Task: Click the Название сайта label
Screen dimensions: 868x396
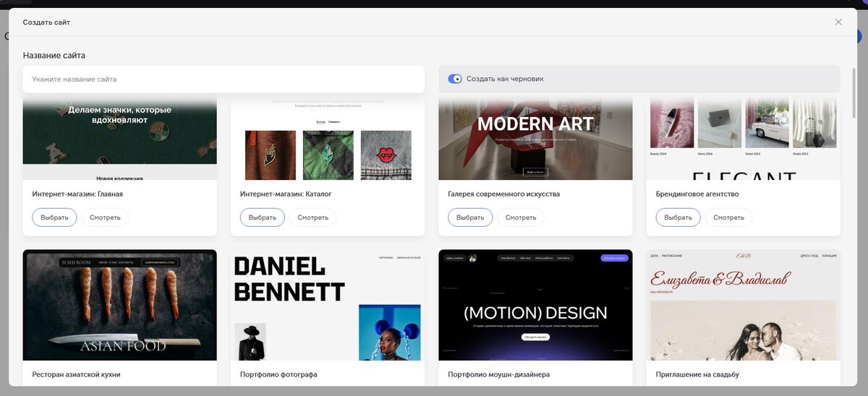Action: 54,56
